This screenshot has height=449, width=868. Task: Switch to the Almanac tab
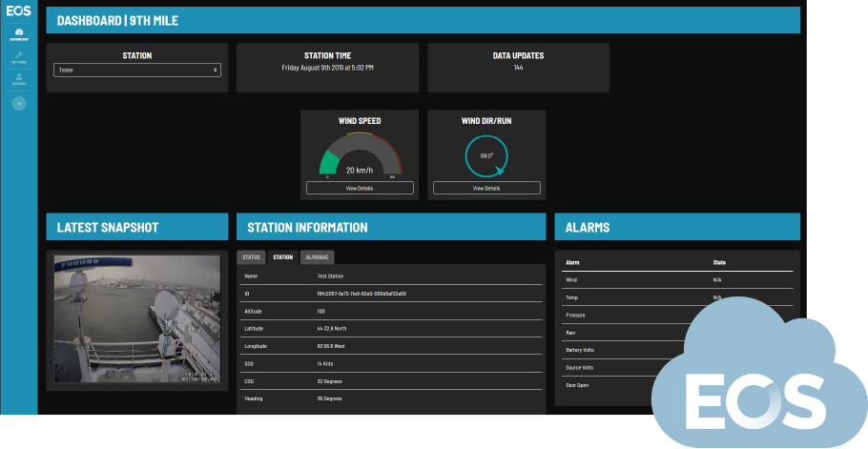click(x=317, y=256)
